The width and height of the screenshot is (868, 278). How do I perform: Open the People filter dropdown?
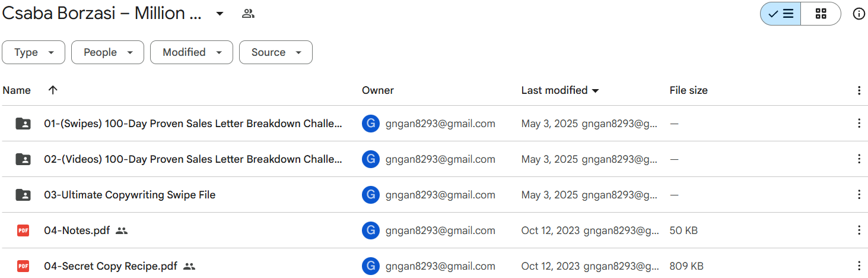click(107, 52)
